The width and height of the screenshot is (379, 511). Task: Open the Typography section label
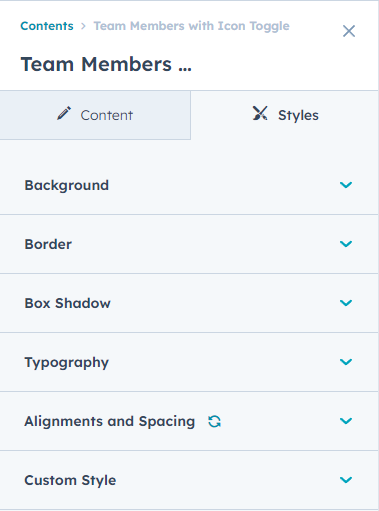pos(67,363)
